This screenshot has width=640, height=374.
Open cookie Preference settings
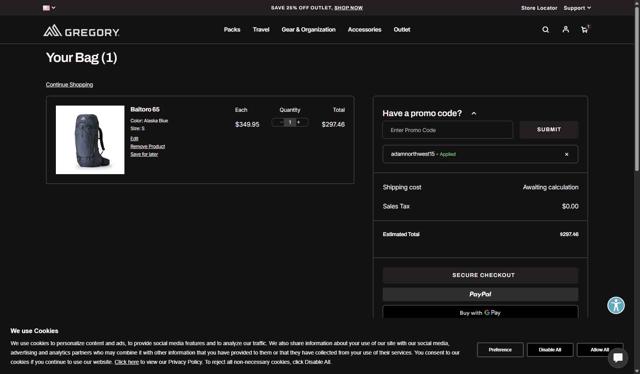coord(500,350)
